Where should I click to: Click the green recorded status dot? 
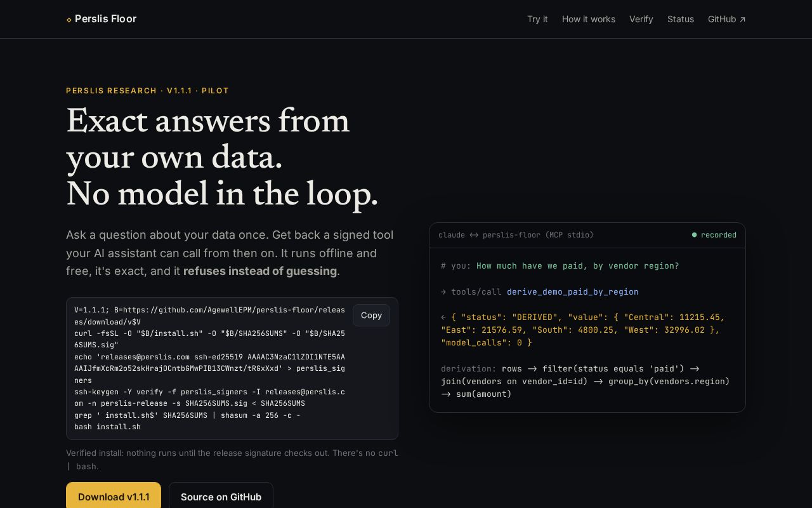pyautogui.click(x=694, y=235)
